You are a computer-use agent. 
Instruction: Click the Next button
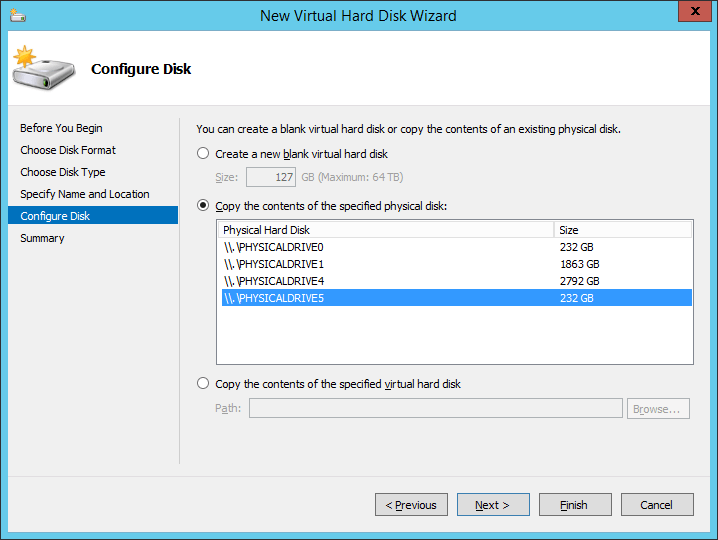pos(493,505)
